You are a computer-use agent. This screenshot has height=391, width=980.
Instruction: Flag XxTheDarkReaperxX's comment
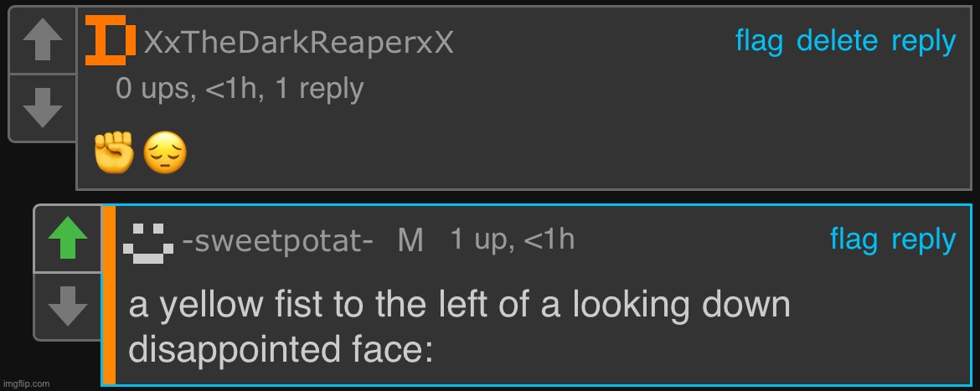(759, 41)
